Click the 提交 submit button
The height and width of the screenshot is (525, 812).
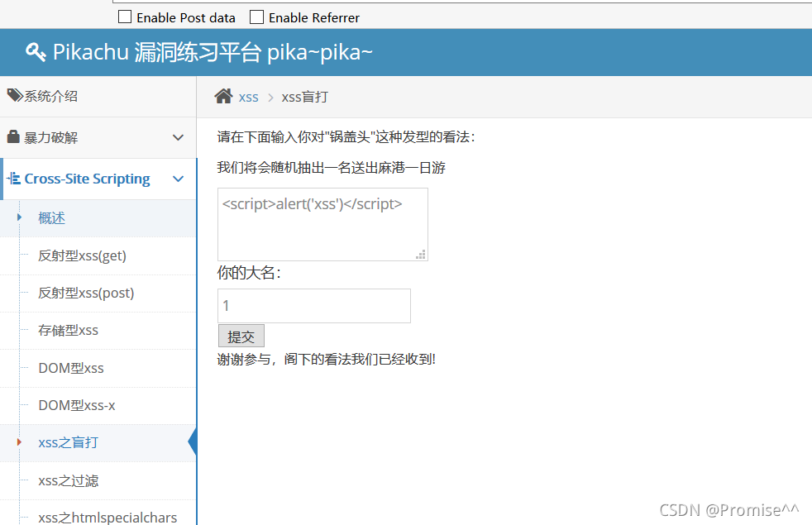coord(241,336)
